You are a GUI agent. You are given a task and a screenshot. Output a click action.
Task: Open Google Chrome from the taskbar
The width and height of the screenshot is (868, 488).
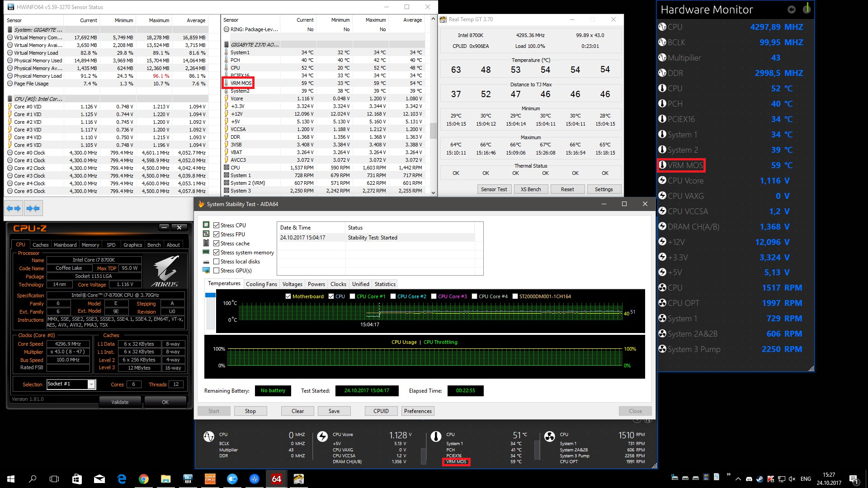click(x=143, y=479)
